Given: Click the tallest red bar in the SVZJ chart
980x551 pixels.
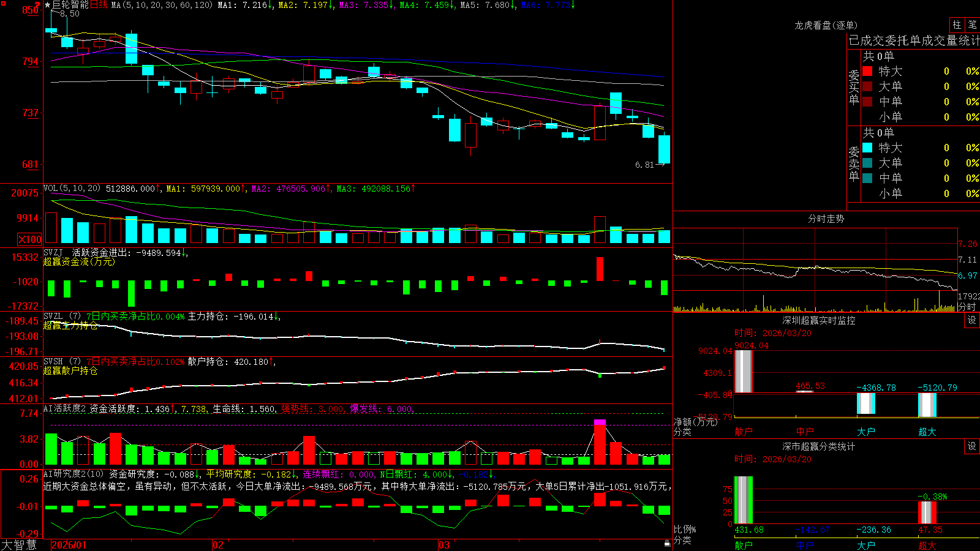Looking at the screenshot, I should tap(600, 269).
